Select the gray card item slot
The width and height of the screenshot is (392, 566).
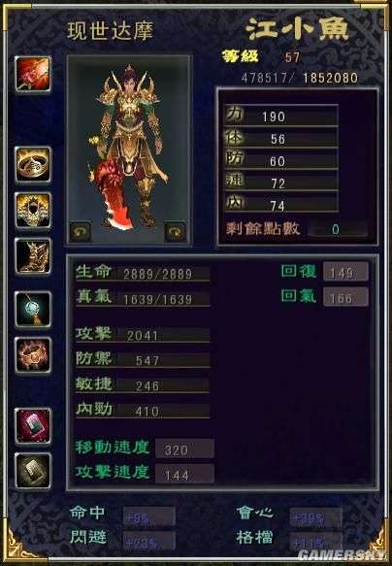coord(33,471)
